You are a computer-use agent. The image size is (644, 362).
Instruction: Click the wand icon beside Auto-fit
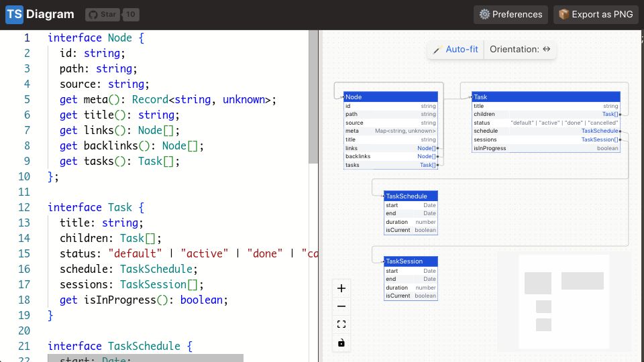437,50
